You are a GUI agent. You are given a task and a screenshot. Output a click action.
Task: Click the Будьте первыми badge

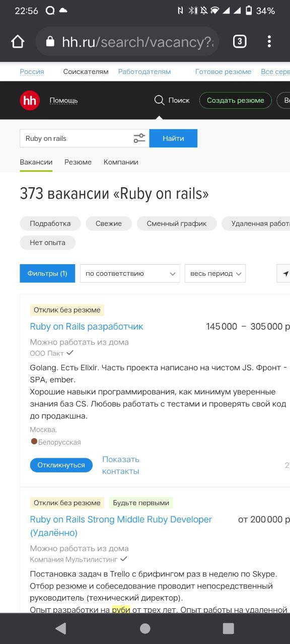tap(141, 503)
